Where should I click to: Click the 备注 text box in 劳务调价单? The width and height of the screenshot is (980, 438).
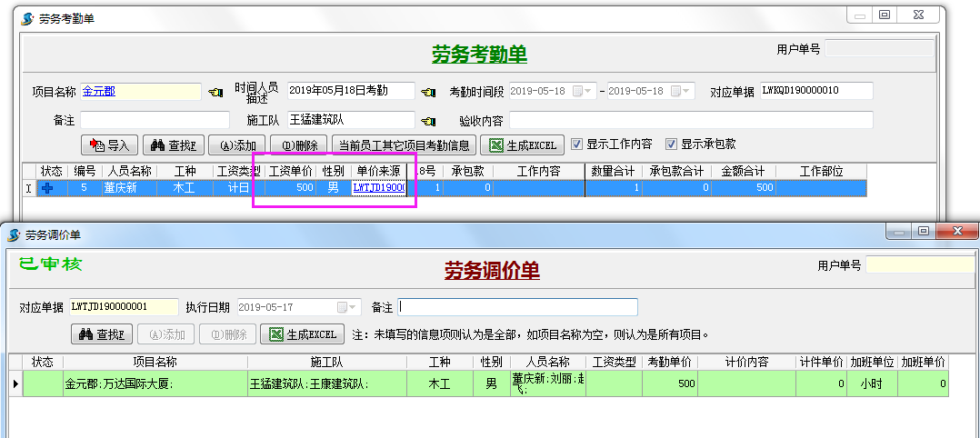pyautogui.click(x=517, y=307)
